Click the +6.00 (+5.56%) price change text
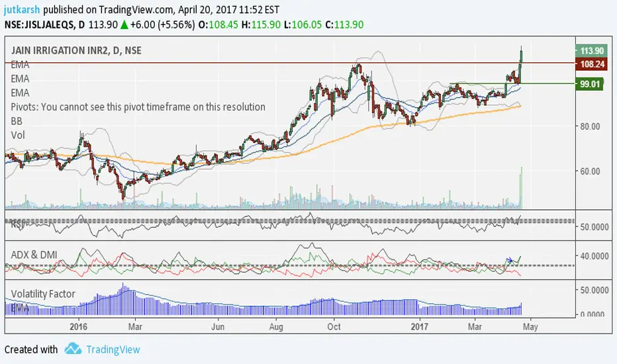This screenshot has height=364, width=617. [162, 24]
